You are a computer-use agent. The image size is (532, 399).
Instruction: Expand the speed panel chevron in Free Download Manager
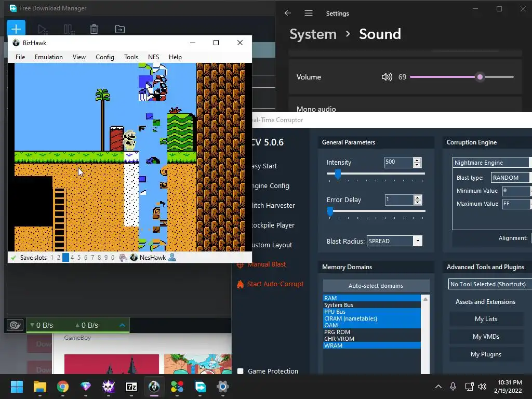pos(123,325)
